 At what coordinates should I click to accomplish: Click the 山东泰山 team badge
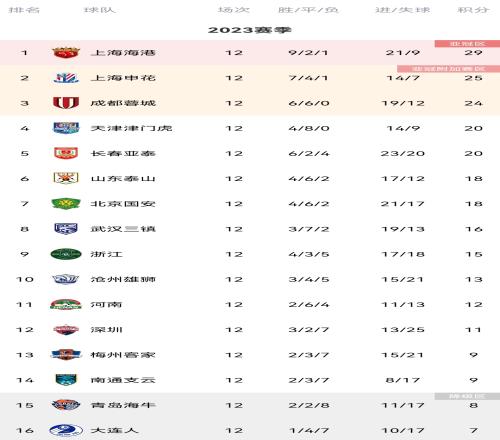[x=66, y=178]
